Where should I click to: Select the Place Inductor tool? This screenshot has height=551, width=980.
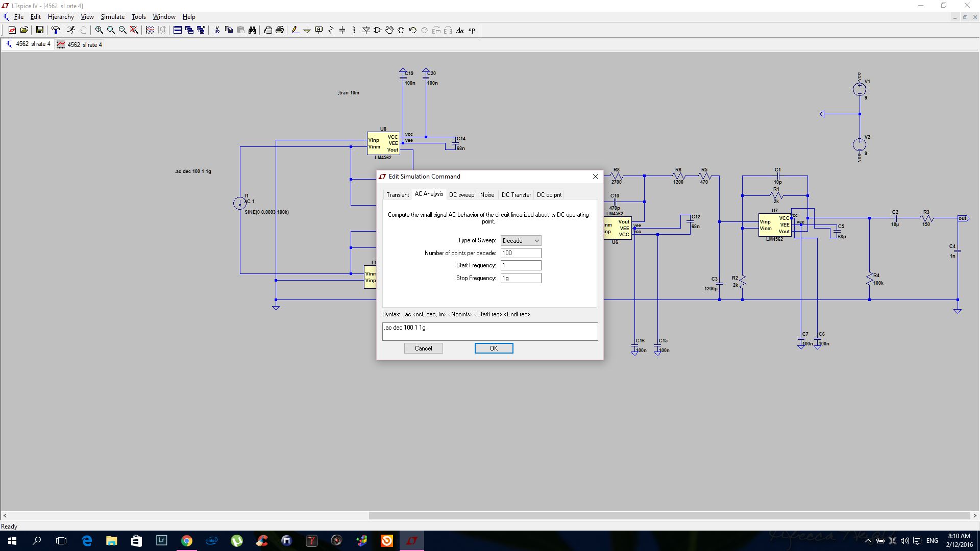click(x=354, y=30)
